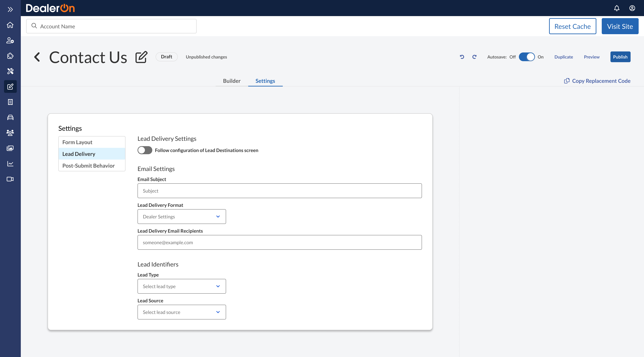The height and width of the screenshot is (357, 644).
Task: Open the vehicle inventory car icon
Action: (10, 117)
